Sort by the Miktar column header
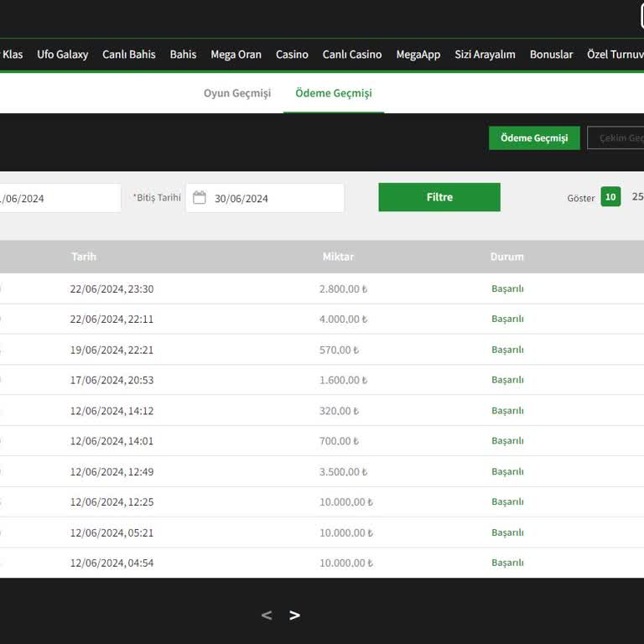644x644 pixels. [x=338, y=257]
